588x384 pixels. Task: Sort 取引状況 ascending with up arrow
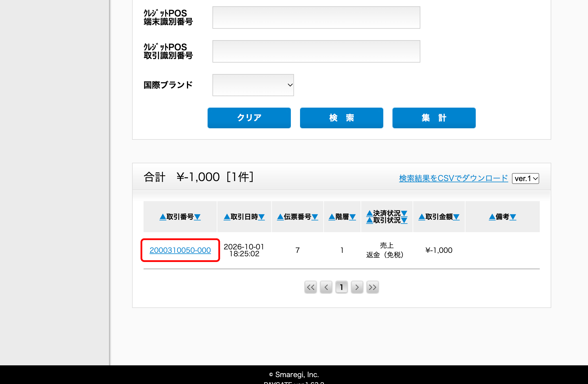pyautogui.click(x=370, y=220)
